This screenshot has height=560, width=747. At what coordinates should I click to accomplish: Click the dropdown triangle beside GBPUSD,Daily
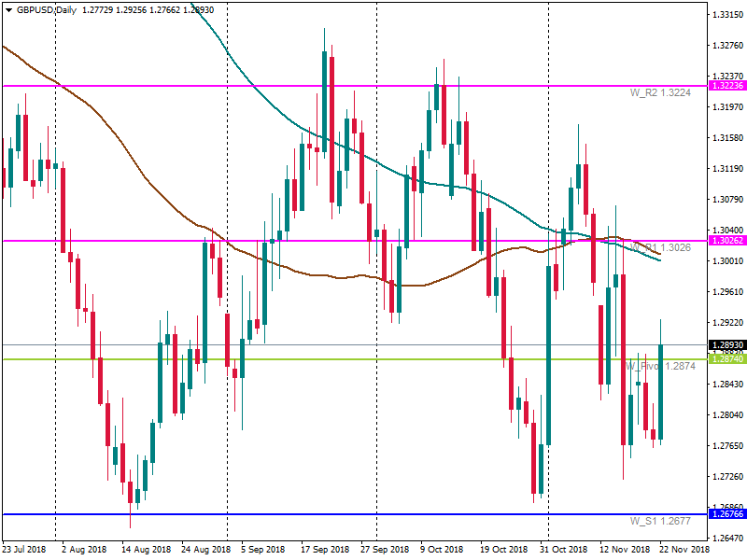click(x=7, y=8)
